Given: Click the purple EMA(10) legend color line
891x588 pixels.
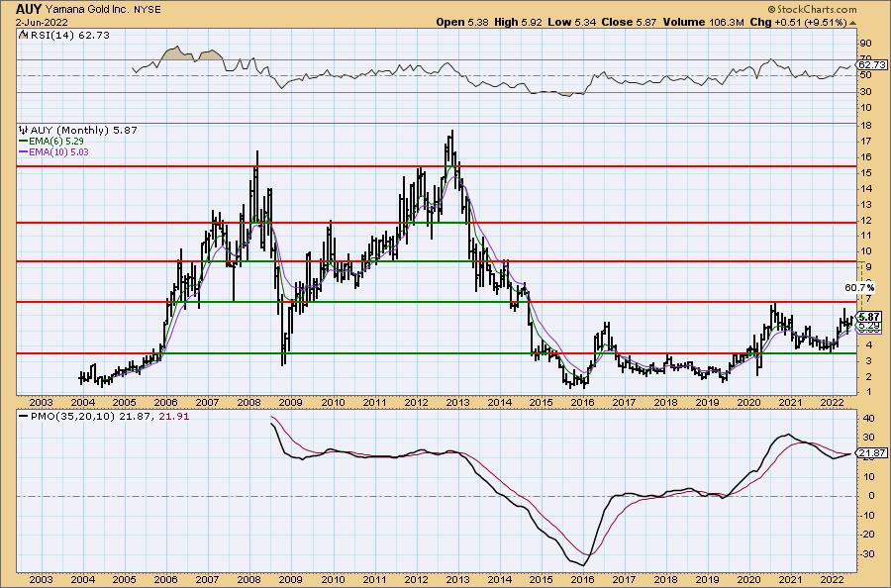Looking at the screenshot, I should click(24, 152).
